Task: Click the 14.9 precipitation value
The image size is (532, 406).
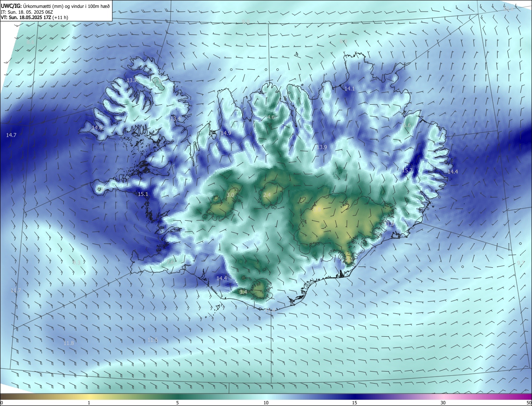Action: (x=226, y=133)
